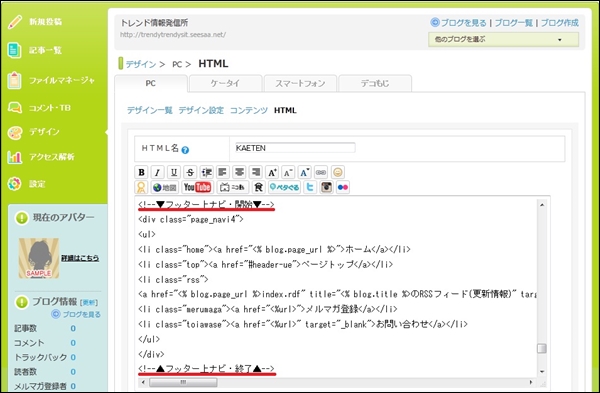Click the horizontal scroll left arrow
The height and width of the screenshot is (393, 600).
tap(143, 382)
